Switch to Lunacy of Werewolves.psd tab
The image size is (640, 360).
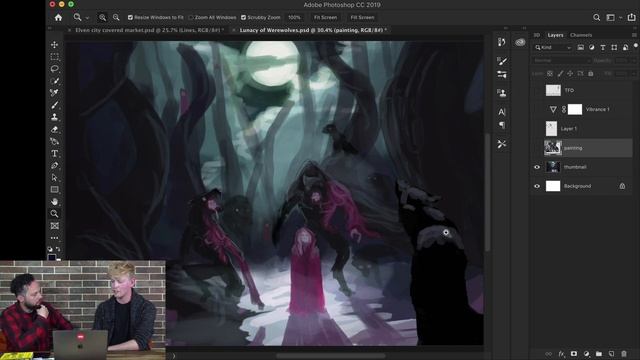point(313,30)
